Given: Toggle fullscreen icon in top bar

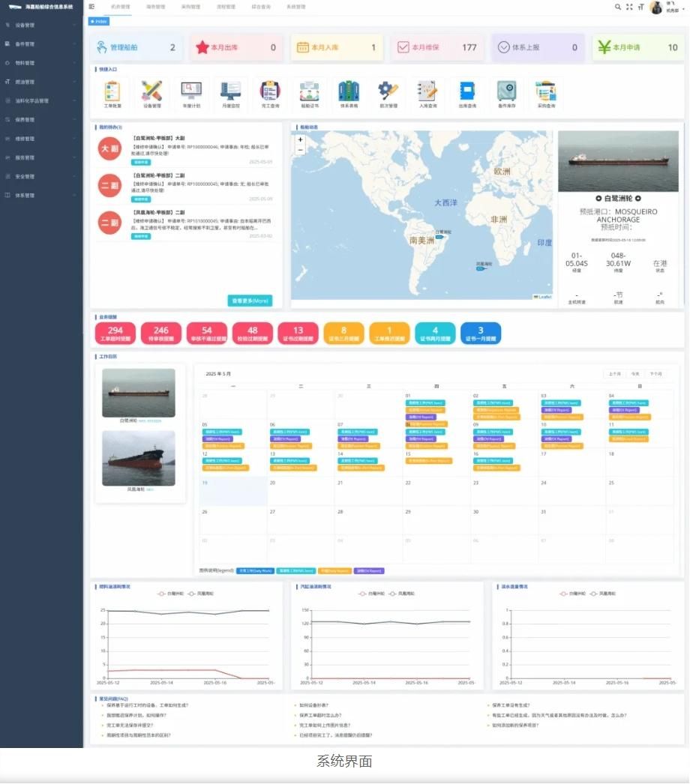Looking at the screenshot, I should pyautogui.click(x=629, y=7).
